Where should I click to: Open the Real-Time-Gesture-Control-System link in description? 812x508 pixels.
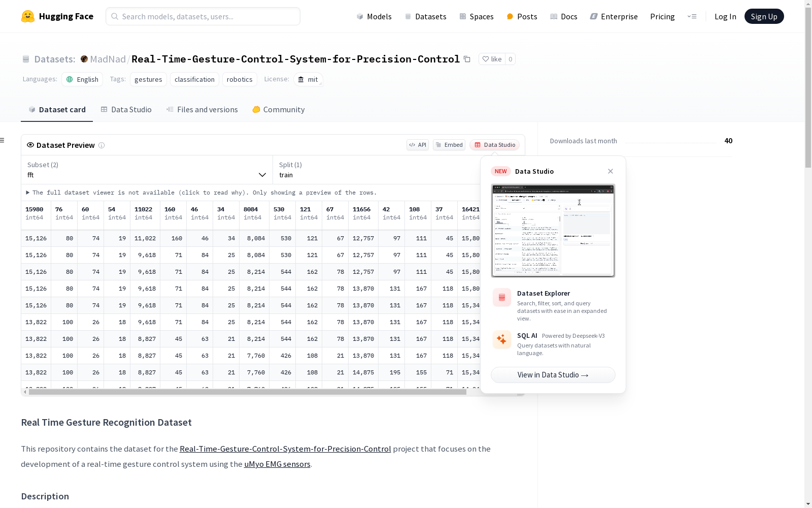[285, 449]
